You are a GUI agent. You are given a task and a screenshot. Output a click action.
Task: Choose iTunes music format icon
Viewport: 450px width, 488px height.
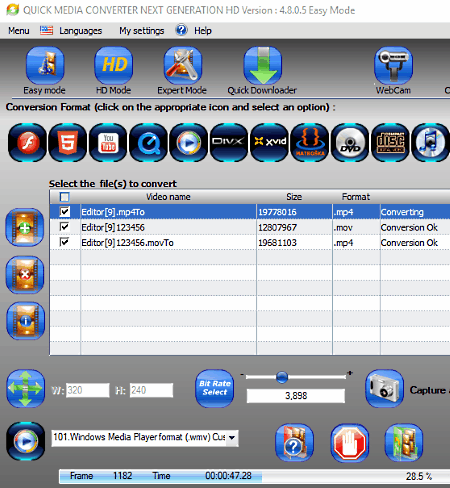click(431, 143)
